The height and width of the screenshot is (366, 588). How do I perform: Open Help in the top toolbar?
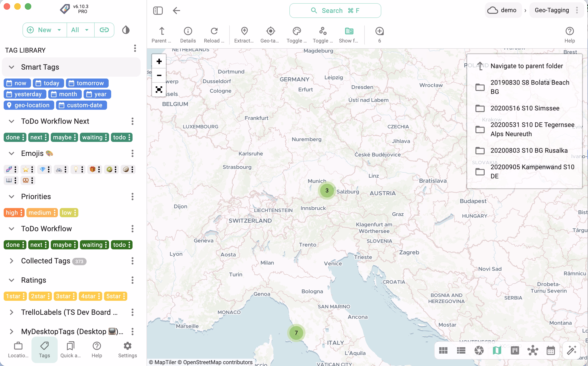coord(569,35)
